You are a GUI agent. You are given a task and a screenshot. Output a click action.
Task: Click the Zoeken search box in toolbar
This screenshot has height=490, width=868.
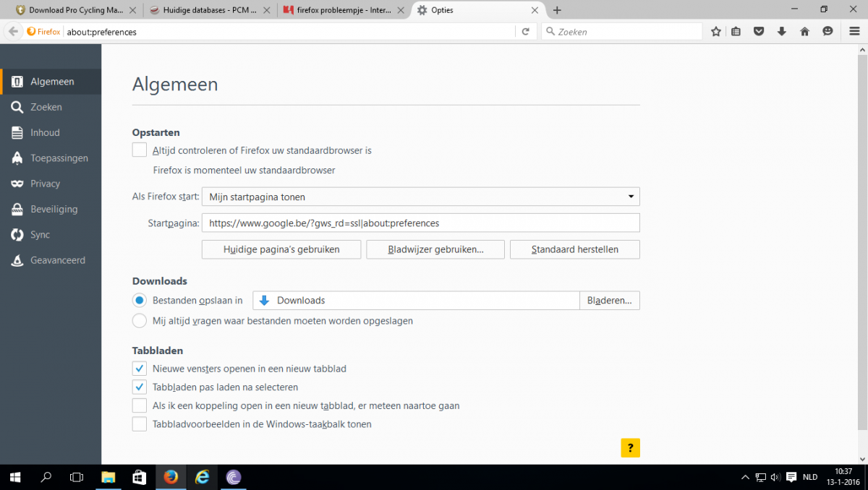(622, 32)
